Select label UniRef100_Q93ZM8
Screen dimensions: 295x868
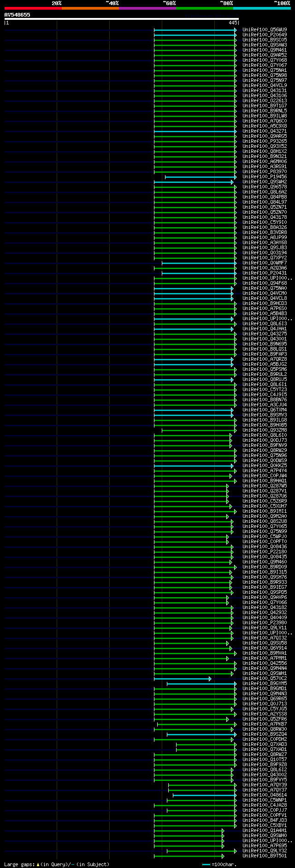265,430
